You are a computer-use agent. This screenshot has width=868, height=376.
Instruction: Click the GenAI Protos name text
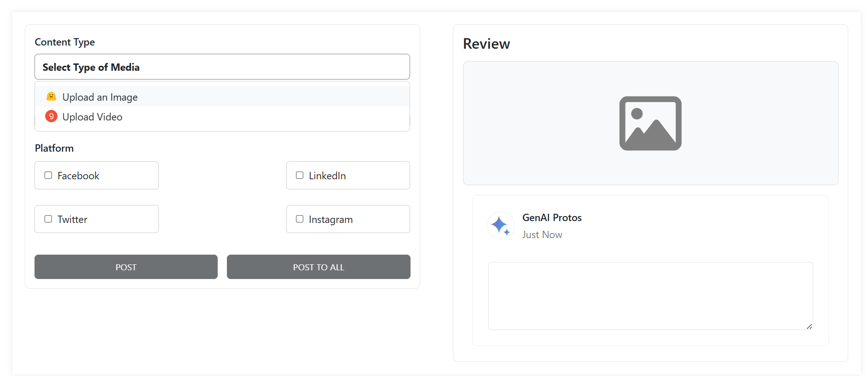tap(552, 218)
